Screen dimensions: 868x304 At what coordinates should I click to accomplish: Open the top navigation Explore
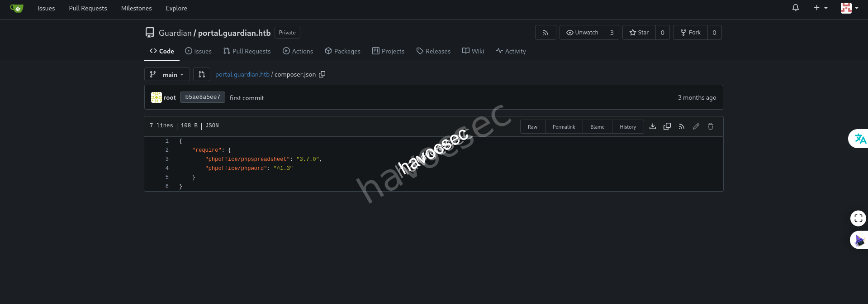coord(176,8)
